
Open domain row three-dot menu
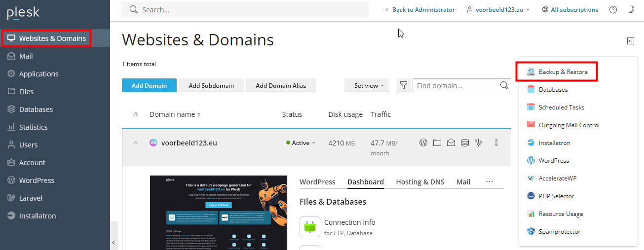[x=496, y=143]
